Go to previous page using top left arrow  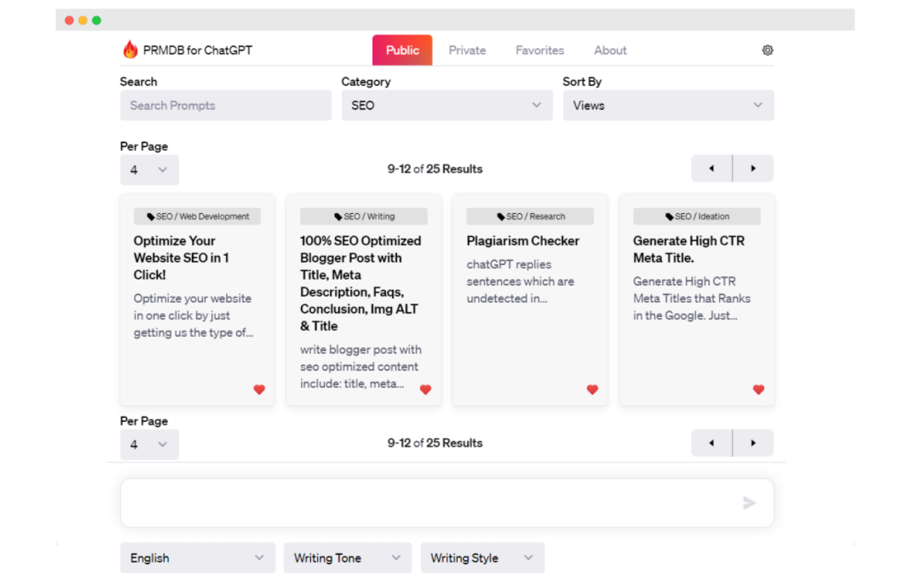[x=712, y=168]
